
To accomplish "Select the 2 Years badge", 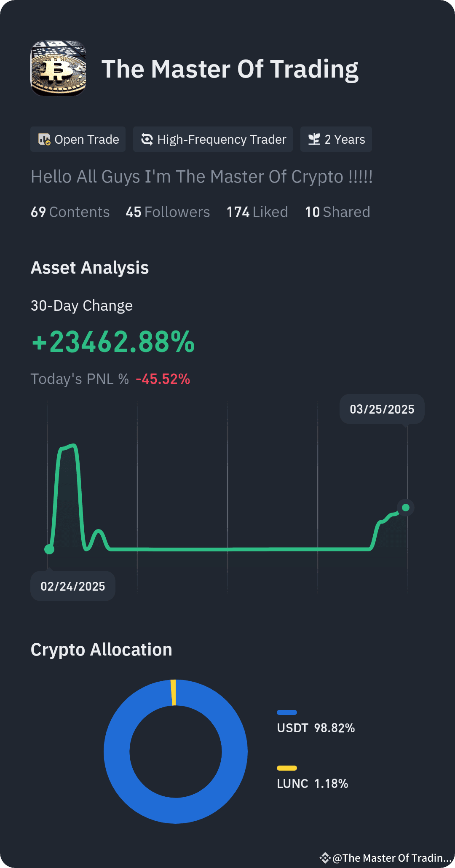I will [x=336, y=139].
